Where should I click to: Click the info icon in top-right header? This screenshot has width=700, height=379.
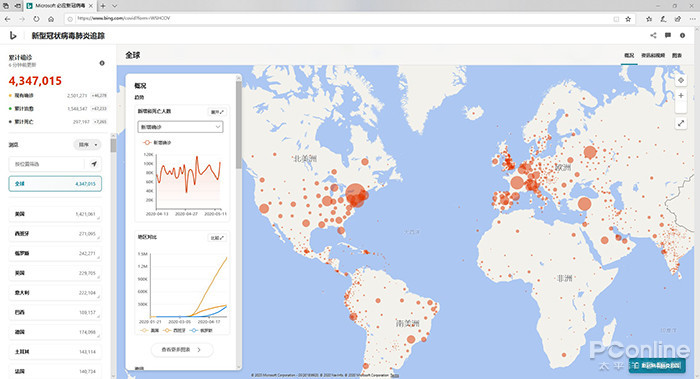point(682,35)
